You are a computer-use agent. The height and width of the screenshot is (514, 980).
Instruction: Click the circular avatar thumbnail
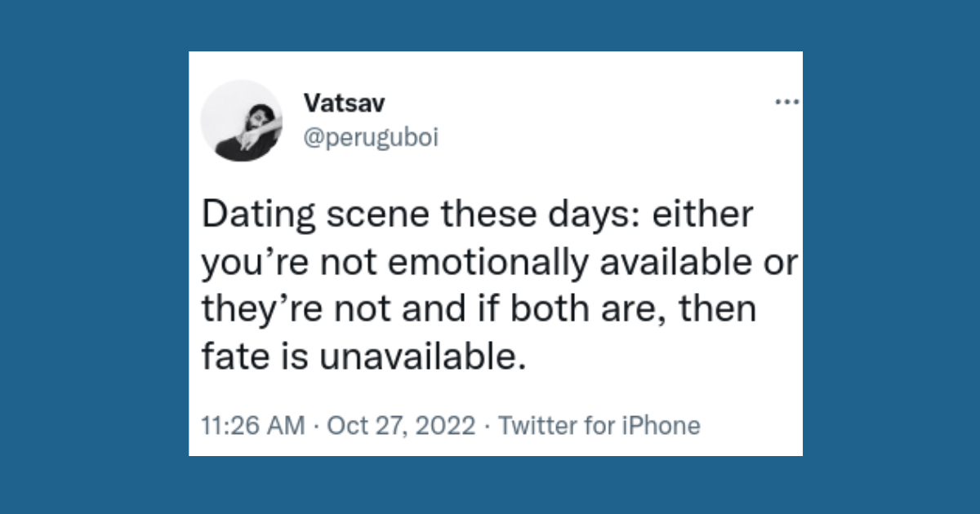243,120
